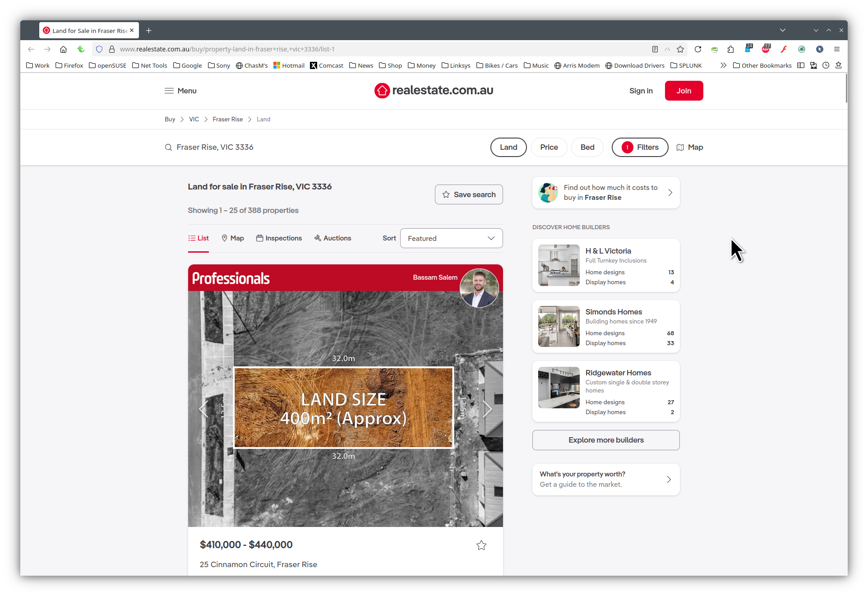868x596 pixels.
Task: Click VIC breadcrumb link
Action: click(194, 119)
